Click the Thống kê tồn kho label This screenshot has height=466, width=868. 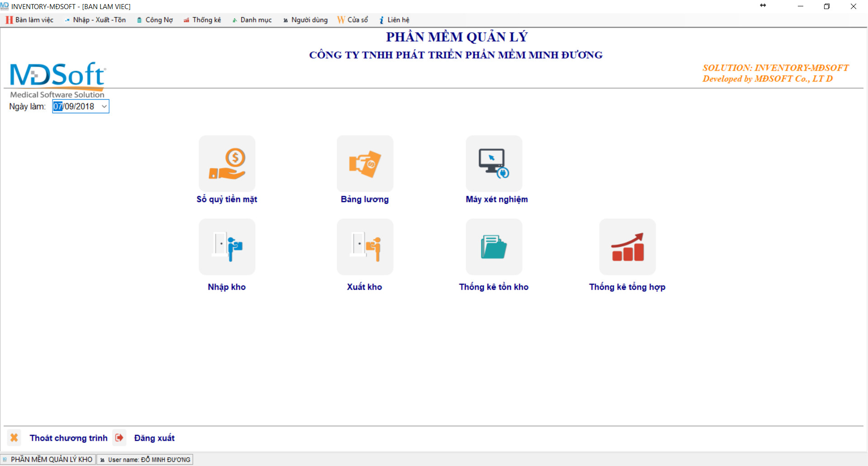coord(494,287)
